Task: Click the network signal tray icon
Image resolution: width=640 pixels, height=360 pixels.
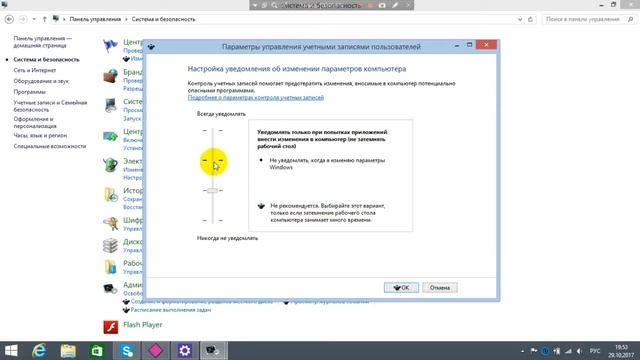Action: (568, 351)
